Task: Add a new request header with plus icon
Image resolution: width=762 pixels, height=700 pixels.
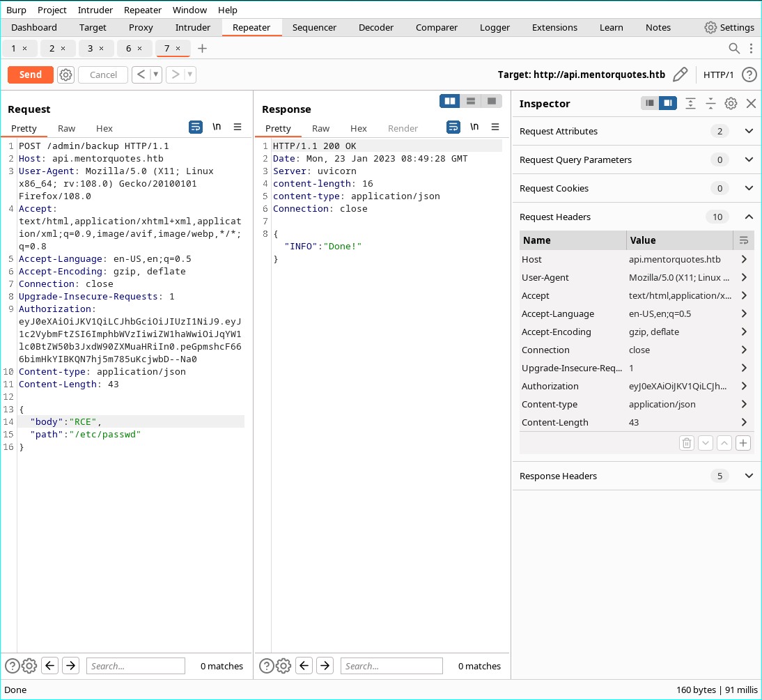Action: (x=743, y=443)
